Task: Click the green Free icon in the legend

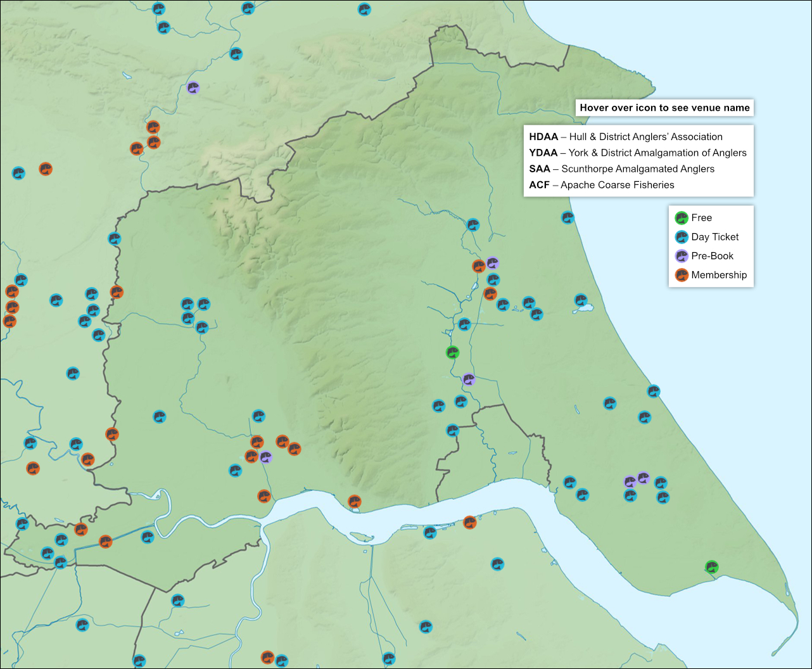Action: tap(682, 218)
